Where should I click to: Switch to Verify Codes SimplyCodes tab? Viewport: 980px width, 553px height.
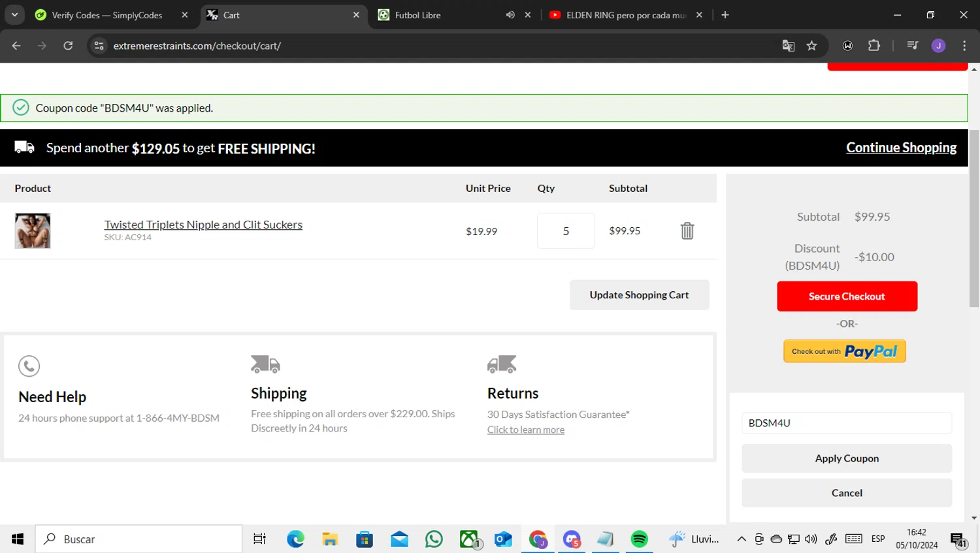pyautogui.click(x=107, y=15)
